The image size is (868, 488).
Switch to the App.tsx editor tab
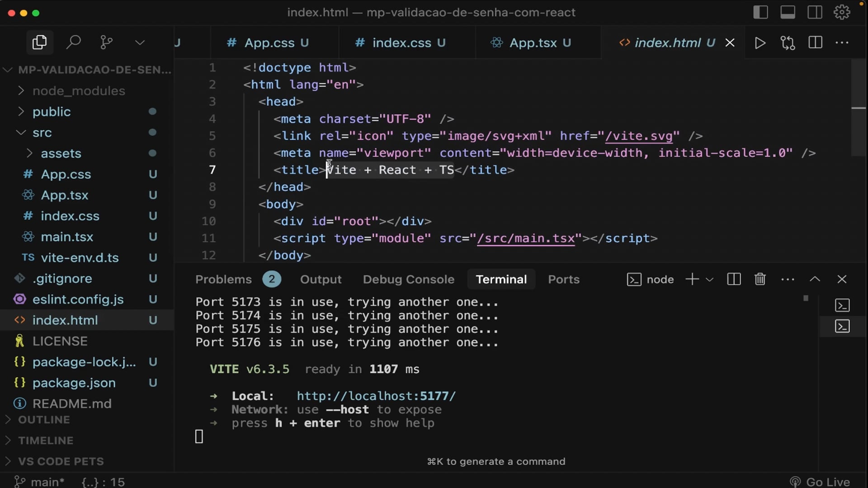click(533, 43)
